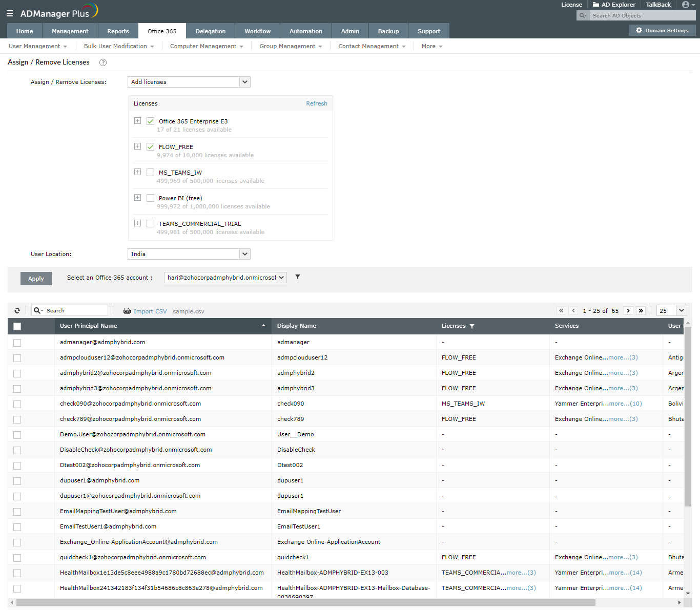
Task: Click the Domain Settings gear icon
Action: pos(639,30)
